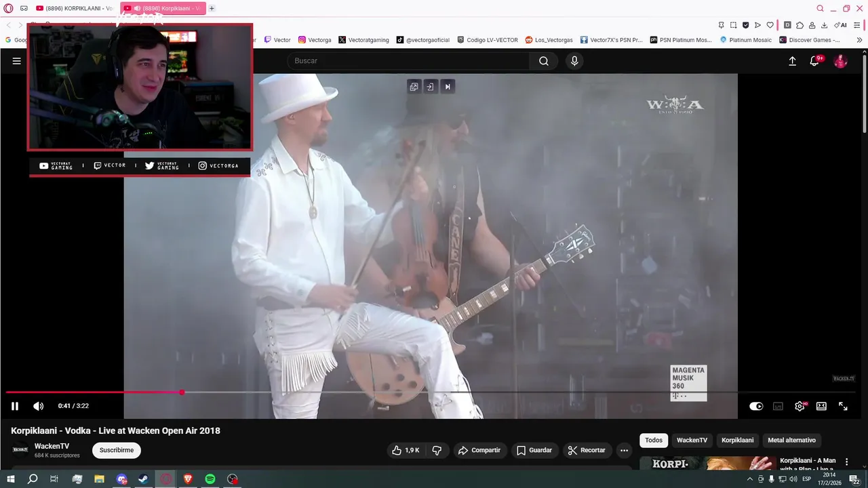This screenshot has width=868, height=488.
Task: Select the WackenTV filter chip
Action: [692, 441]
